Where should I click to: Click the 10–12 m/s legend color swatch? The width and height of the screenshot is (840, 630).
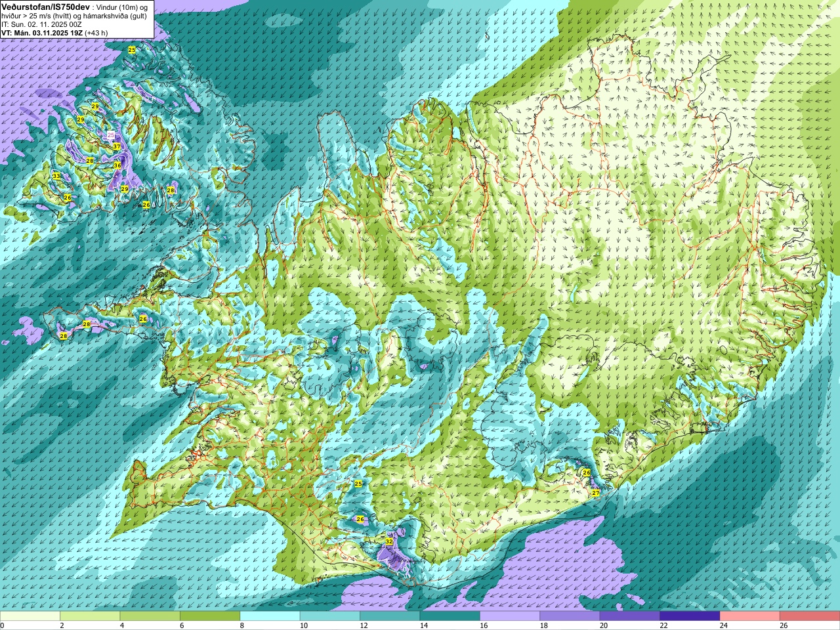[x=330, y=616]
